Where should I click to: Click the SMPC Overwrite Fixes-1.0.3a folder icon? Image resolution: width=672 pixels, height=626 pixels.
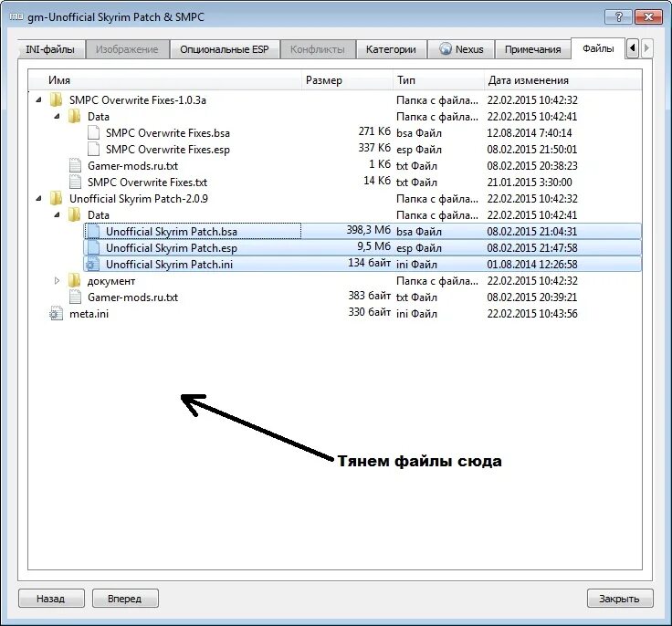click(x=56, y=99)
